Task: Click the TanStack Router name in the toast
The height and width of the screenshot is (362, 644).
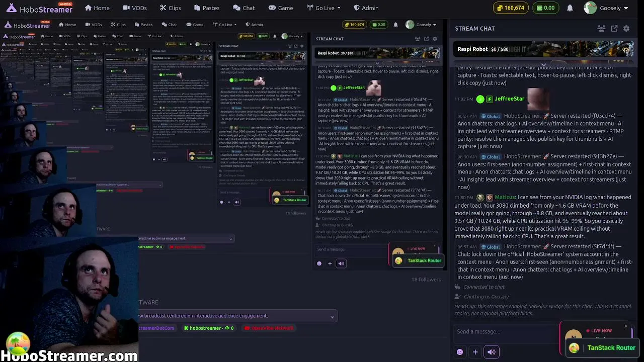Action: (611, 348)
